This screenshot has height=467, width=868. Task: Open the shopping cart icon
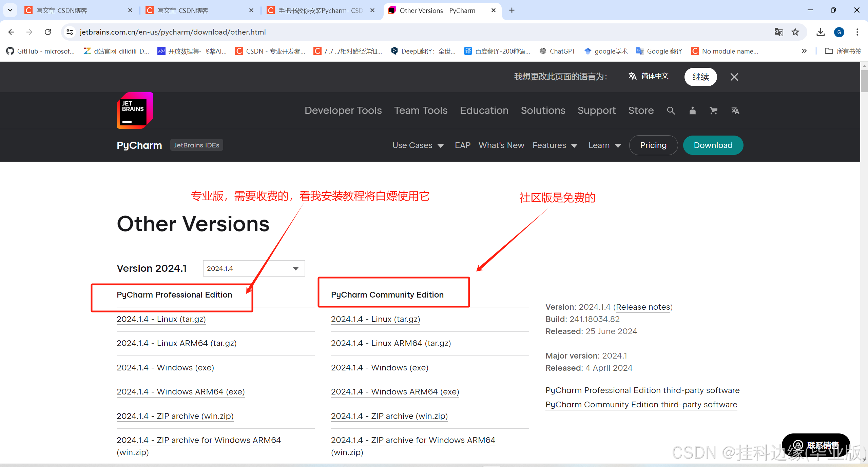[x=714, y=110]
